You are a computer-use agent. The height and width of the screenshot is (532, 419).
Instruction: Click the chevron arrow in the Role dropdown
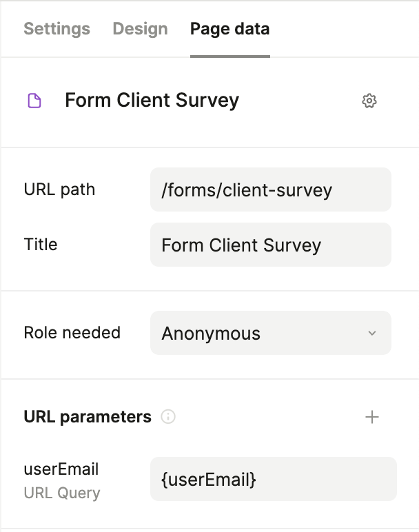coord(372,334)
